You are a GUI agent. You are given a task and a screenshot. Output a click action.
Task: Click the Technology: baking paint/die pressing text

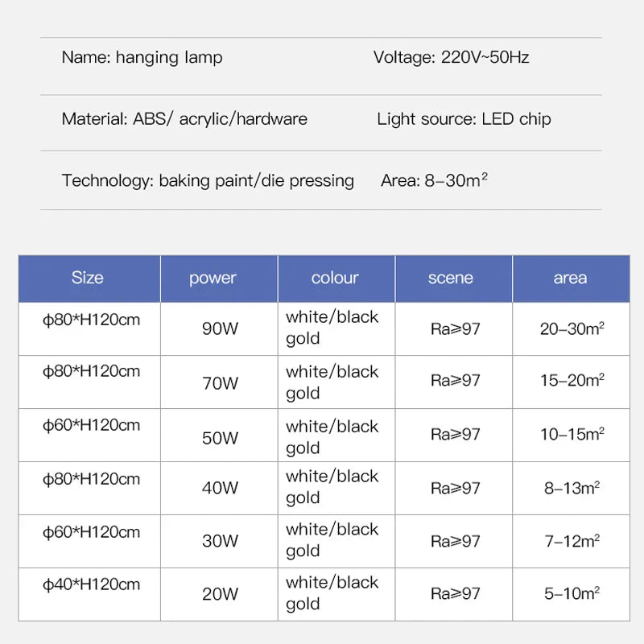[208, 180]
